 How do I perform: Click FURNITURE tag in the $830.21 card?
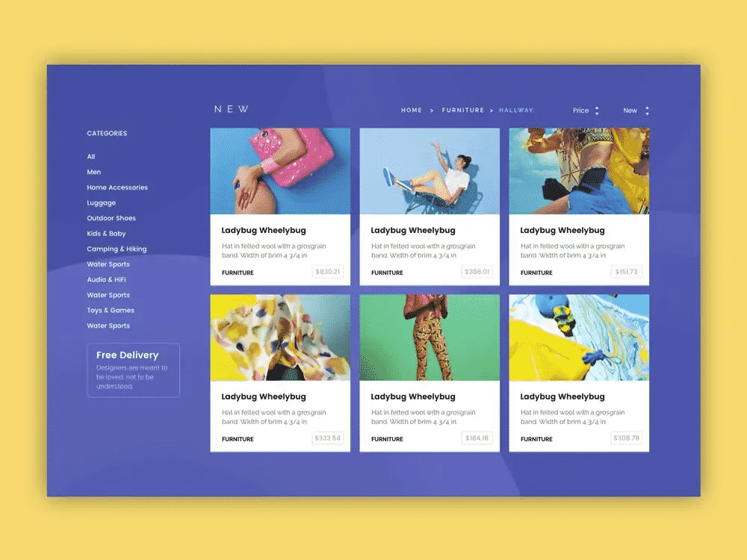point(238,273)
